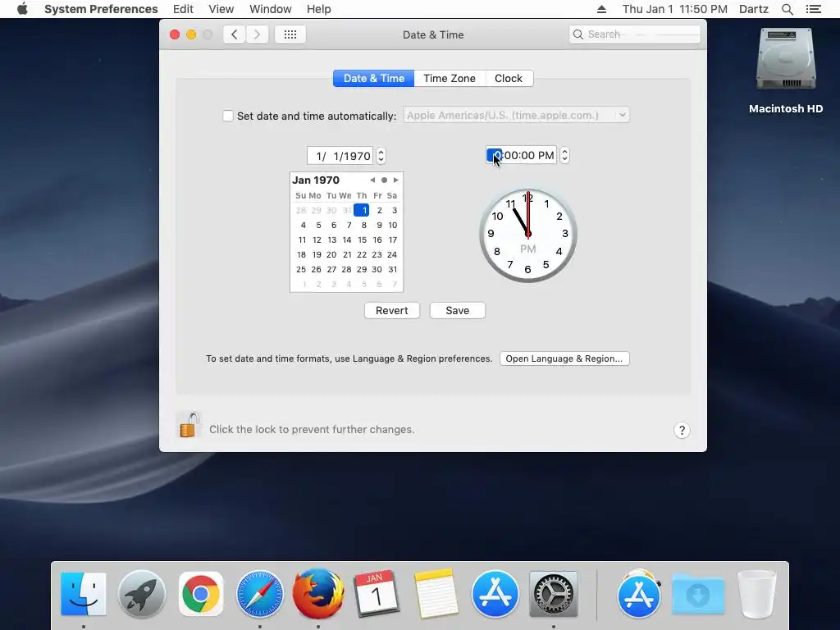This screenshot has height=630, width=840.
Task: Open Google Chrome from the Dock
Action: tap(201, 594)
